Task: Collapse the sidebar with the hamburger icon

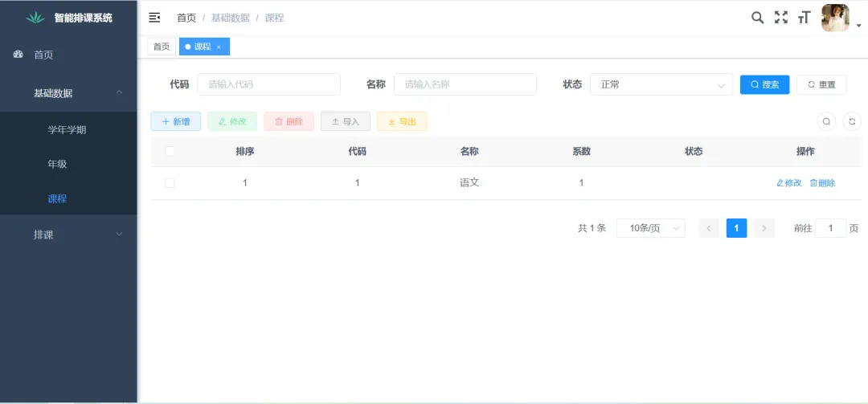Action: (x=154, y=18)
